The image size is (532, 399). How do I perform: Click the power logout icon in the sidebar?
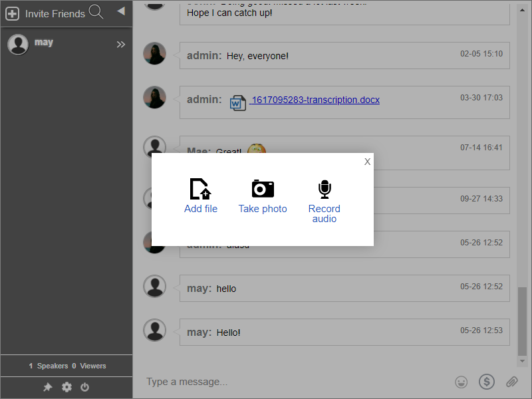(85, 386)
